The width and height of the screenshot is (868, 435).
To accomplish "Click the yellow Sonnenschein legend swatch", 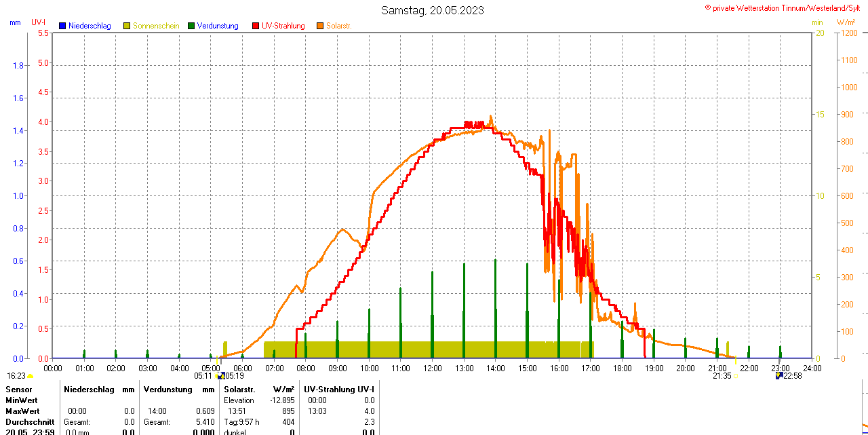I will [x=127, y=26].
